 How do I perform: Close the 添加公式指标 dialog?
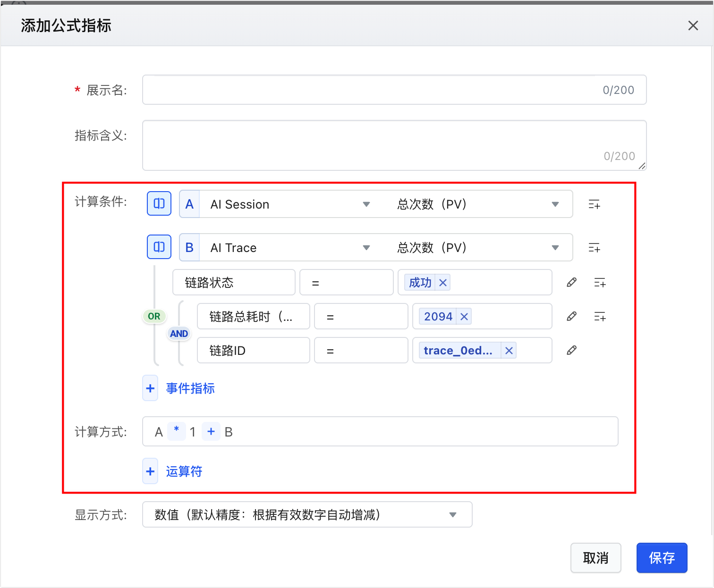693,25
